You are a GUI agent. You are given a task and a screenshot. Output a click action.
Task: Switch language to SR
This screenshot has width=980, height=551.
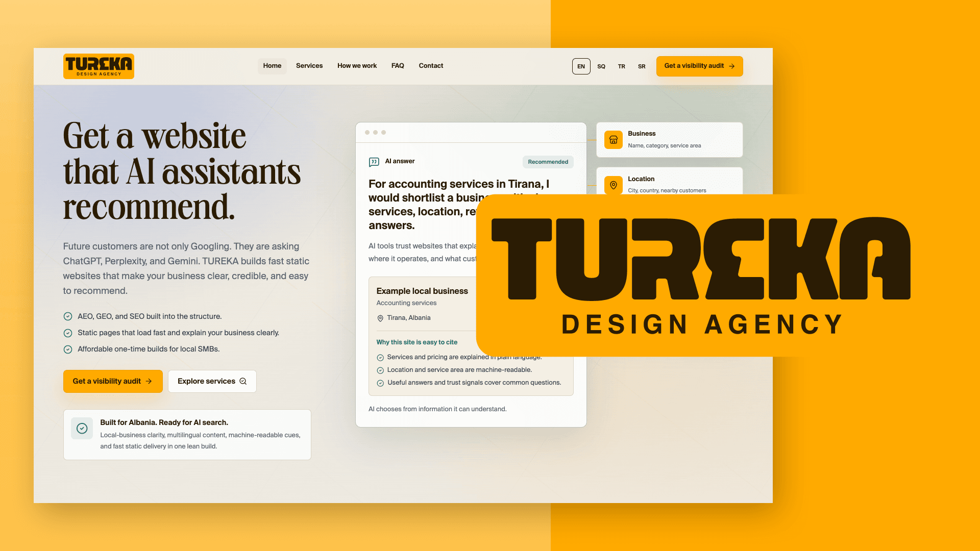click(x=642, y=66)
